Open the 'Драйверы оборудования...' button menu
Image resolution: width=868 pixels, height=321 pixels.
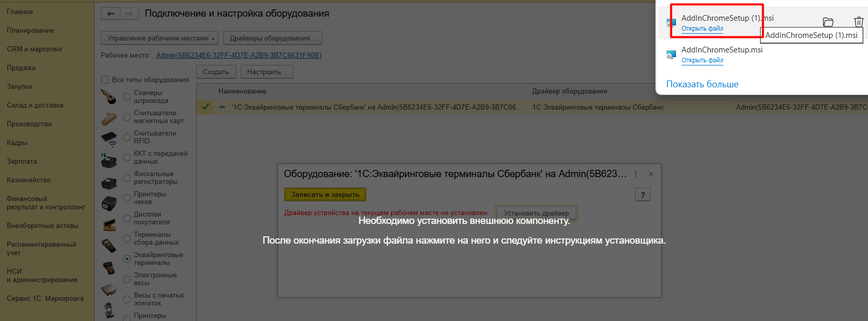click(272, 38)
